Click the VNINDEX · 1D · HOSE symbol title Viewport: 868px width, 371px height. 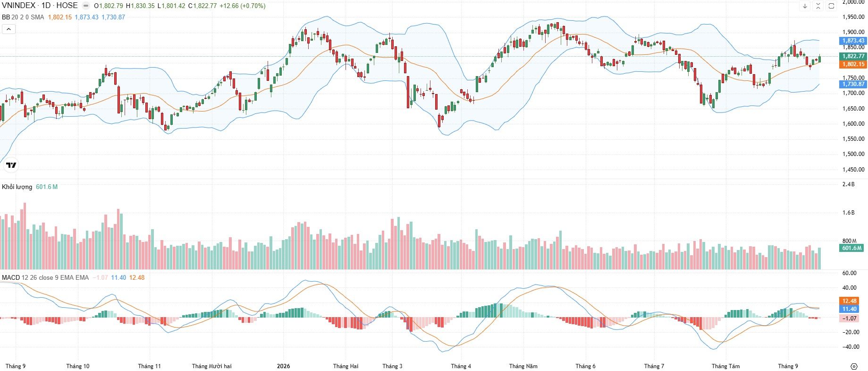(40, 6)
